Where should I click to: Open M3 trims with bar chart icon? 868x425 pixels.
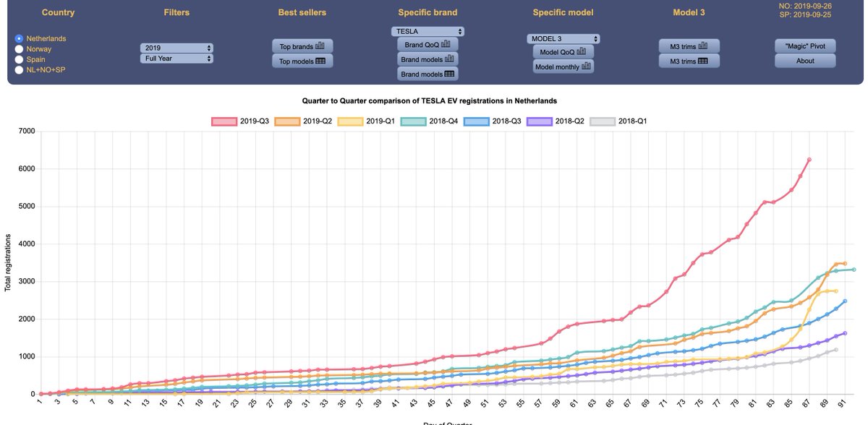689,46
